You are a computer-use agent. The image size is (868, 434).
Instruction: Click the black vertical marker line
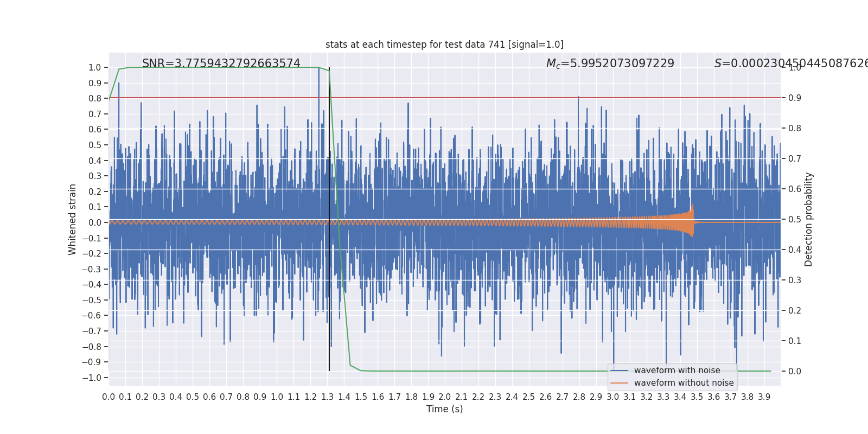tap(329, 219)
